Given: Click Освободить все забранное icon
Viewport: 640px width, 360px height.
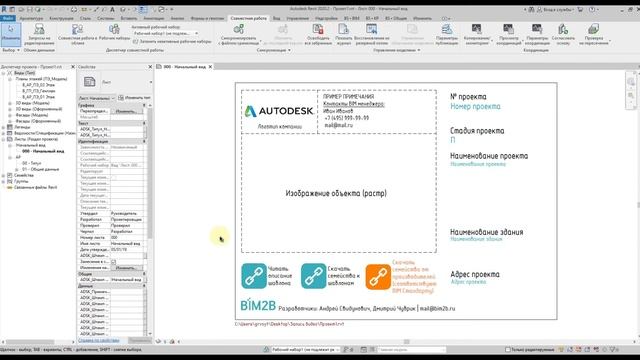Looking at the screenshot, I should pos(318,29).
